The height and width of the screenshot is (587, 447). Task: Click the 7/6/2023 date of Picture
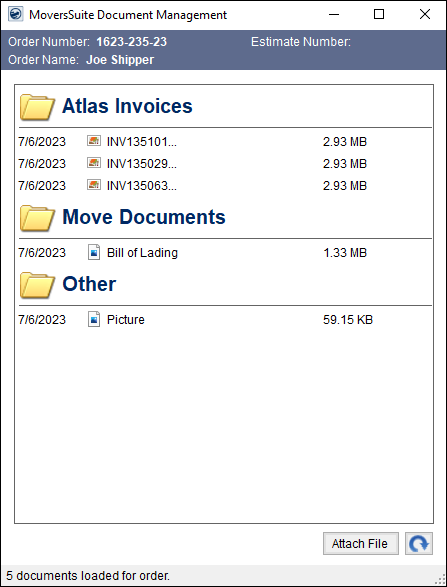click(42, 320)
